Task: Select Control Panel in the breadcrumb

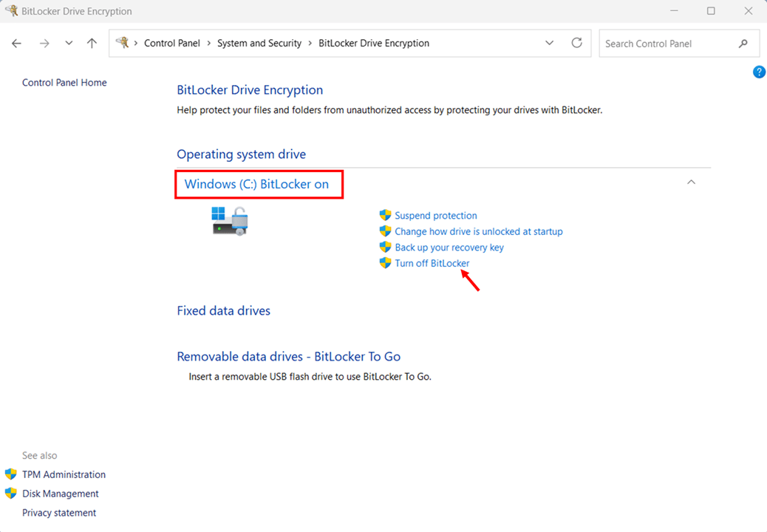Action: point(171,44)
